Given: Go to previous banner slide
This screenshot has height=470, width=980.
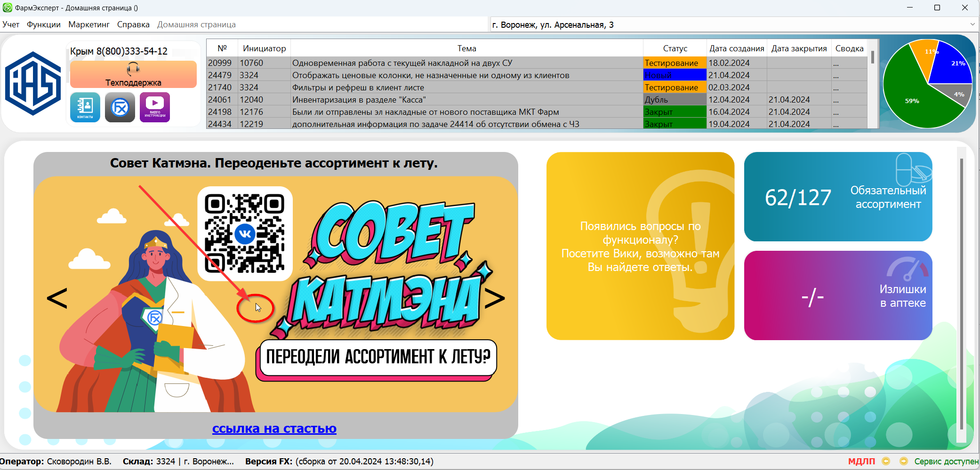Looking at the screenshot, I should tap(57, 298).
